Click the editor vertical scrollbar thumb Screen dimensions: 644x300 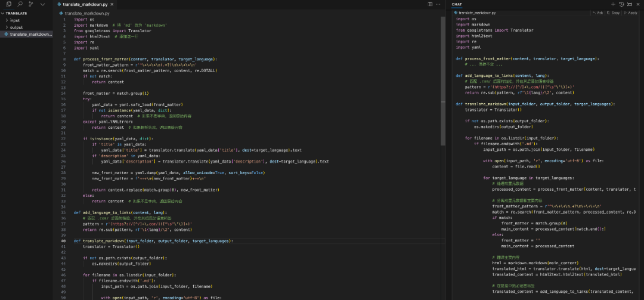pyautogui.click(x=443, y=81)
